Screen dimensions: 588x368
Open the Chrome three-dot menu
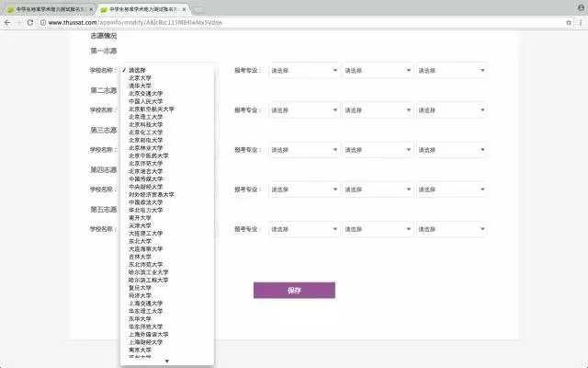(581, 22)
